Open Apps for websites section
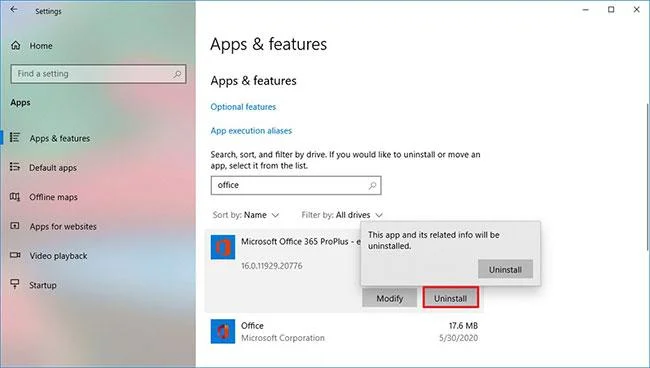The image size is (650, 368). click(63, 227)
